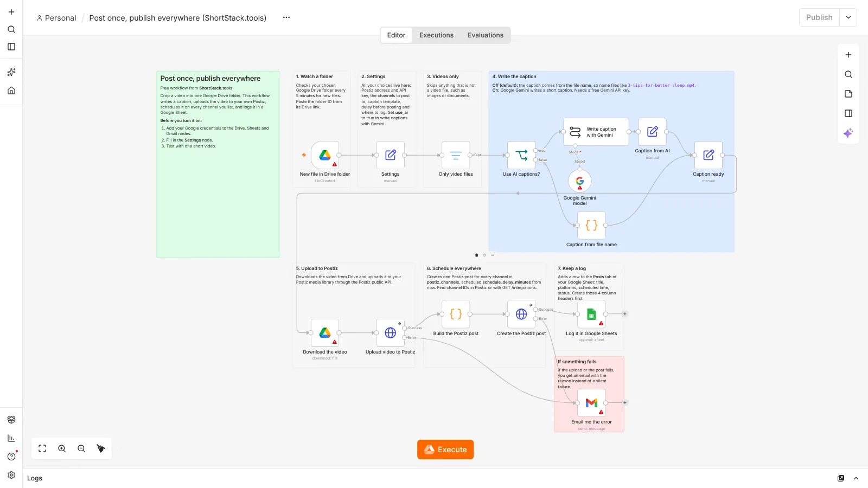Viewport: 868px width, 488px height.
Task: Click the Publish button
Action: [819, 17]
